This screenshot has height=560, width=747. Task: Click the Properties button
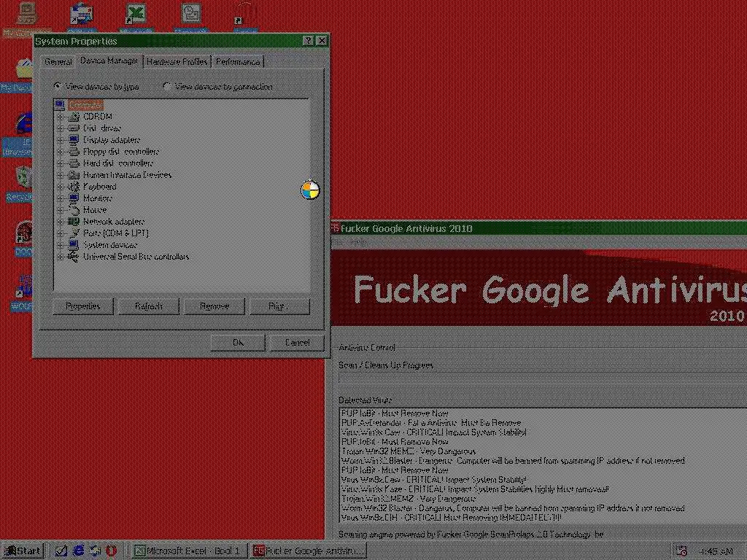(x=83, y=306)
